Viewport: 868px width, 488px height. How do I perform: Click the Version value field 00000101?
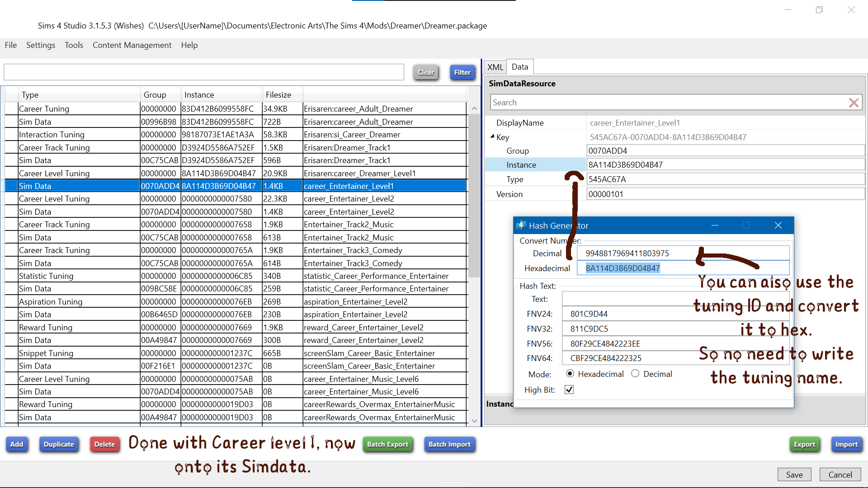pos(726,194)
